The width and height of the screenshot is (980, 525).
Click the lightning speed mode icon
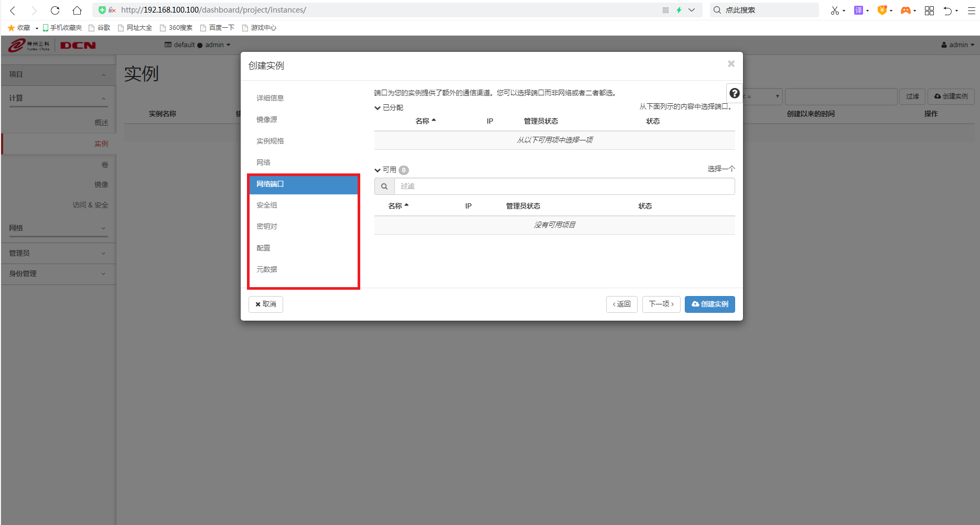pyautogui.click(x=679, y=10)
